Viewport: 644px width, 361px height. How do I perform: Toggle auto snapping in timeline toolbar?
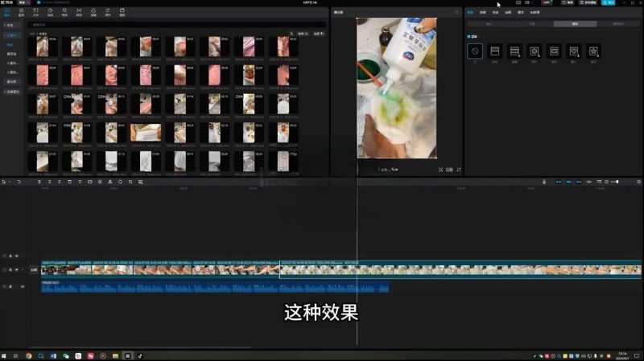pyautogui.click(x=569, y=182)
